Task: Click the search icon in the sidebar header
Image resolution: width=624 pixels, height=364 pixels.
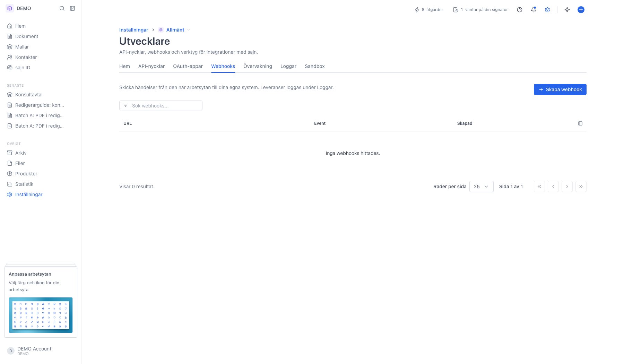Action: coord(62,8)
